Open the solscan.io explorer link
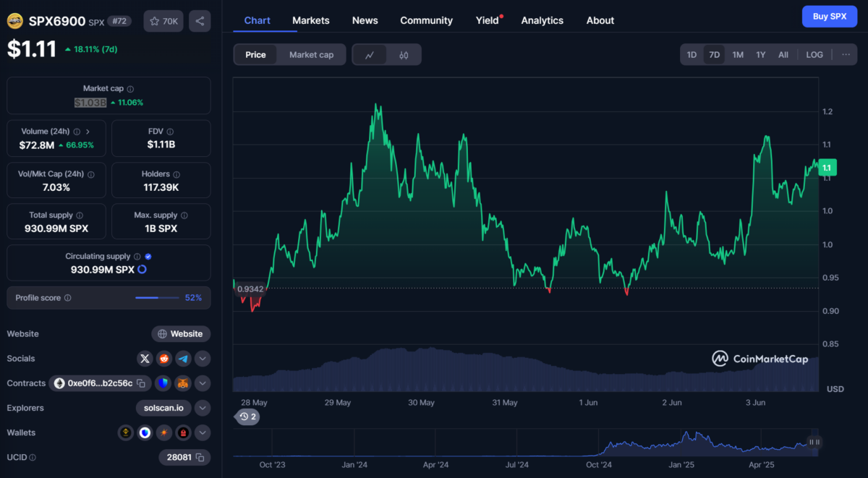The height and width of the screenshot is (478, 868). pyautogui.click(x=164, y=408)
